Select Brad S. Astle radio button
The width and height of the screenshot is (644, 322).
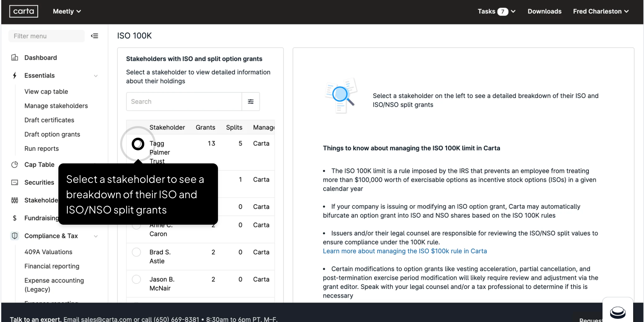pos(136,252)
